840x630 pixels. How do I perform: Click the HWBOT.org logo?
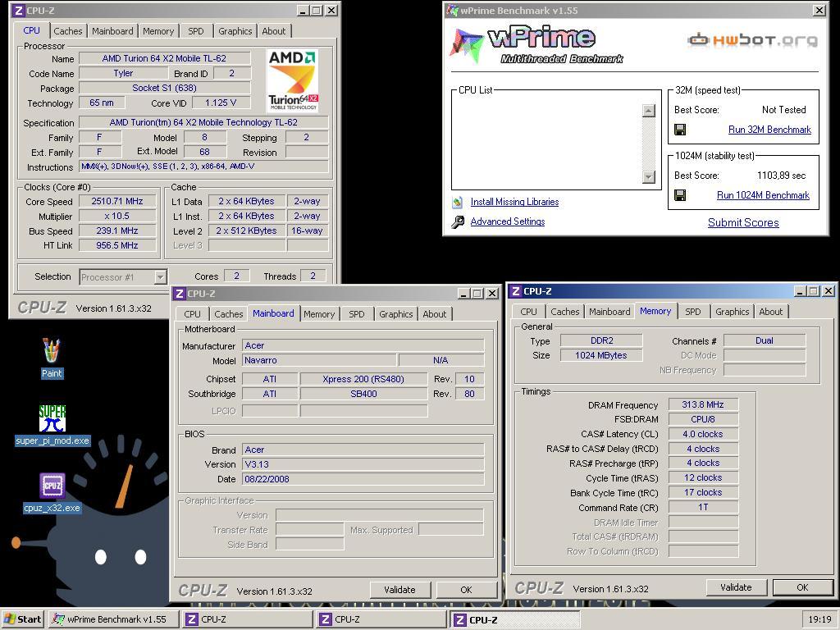point(753,39)
